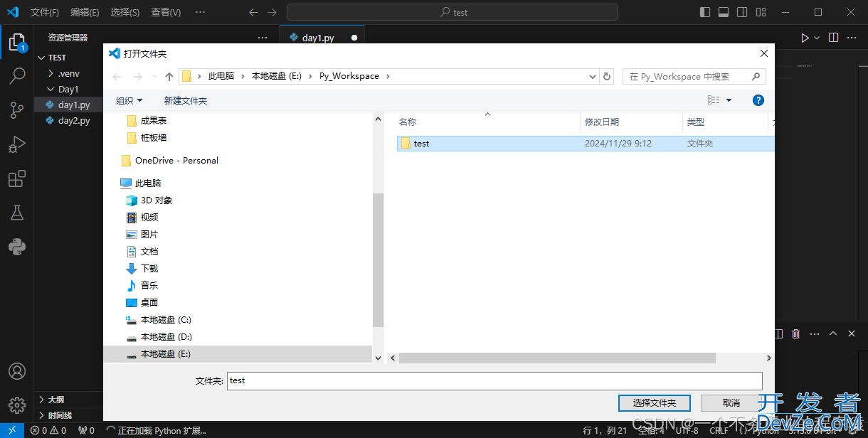Image resolution: width=868 pixels, height=438 pixels.
Task: Sort by the 修改日期 column header
Action: tap(631, 122)
